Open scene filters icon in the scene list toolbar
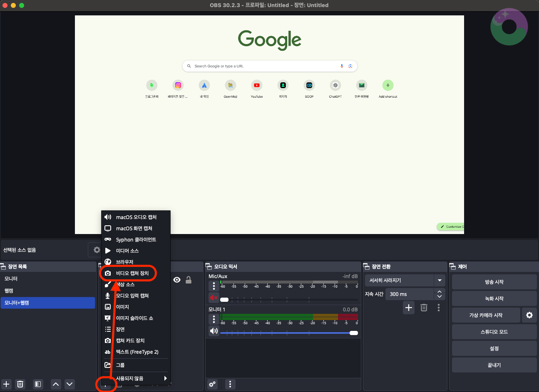Image resolution: width=539 pixels, height=392 pixels. 38,384
